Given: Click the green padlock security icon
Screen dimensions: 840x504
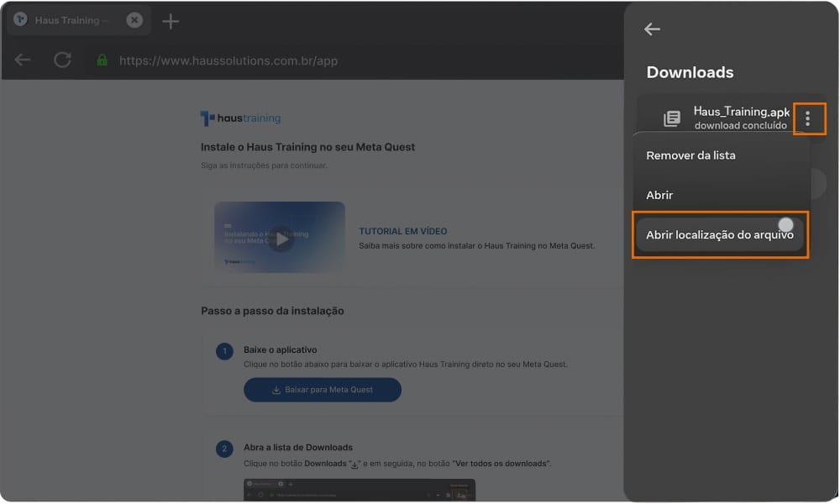Looking at the screenshot, I should pos(102,60).
